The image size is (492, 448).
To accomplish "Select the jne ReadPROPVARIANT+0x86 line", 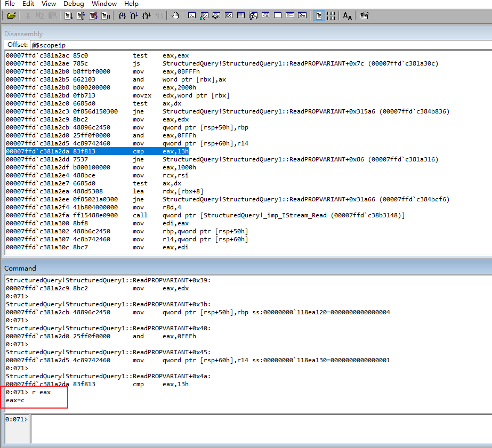I will 222,159.
